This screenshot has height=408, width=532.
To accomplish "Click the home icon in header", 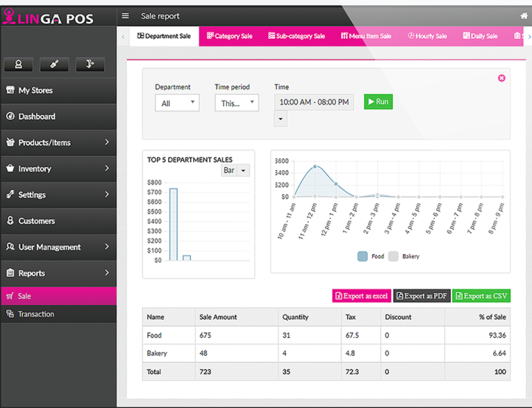I will (524, 15).
